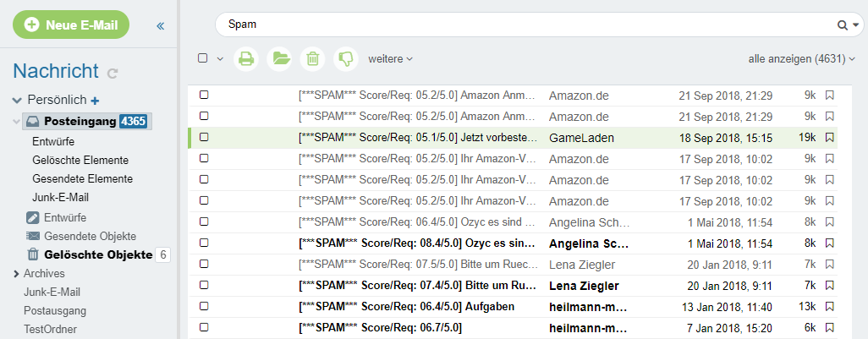
Task: Click the refresh icon beside Nachricht
Action: point(113,74)
